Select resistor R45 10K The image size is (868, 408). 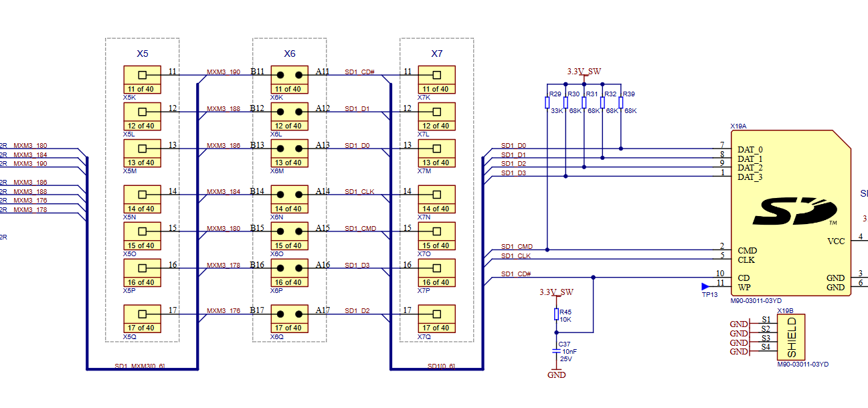coord(556,314)
